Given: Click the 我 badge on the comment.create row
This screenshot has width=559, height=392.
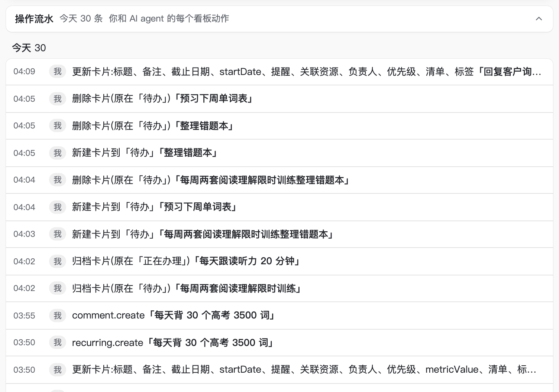Looking at the screenshot, I should pyautogui.click(x=58, y=316).
